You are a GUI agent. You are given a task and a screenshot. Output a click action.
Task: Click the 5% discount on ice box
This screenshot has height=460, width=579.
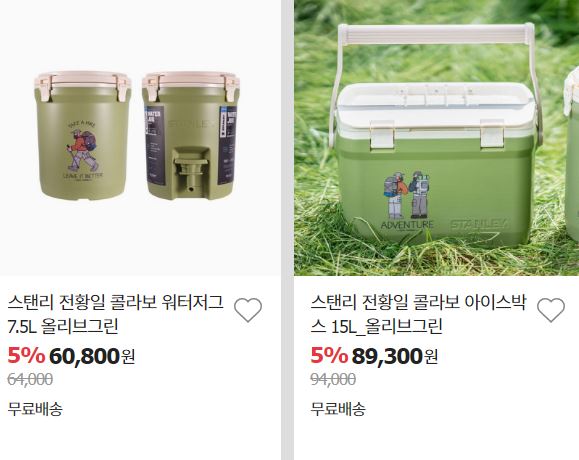329,356
